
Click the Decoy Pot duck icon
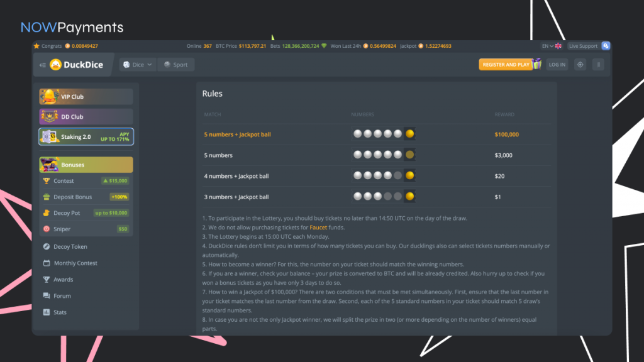click(47, 213)
